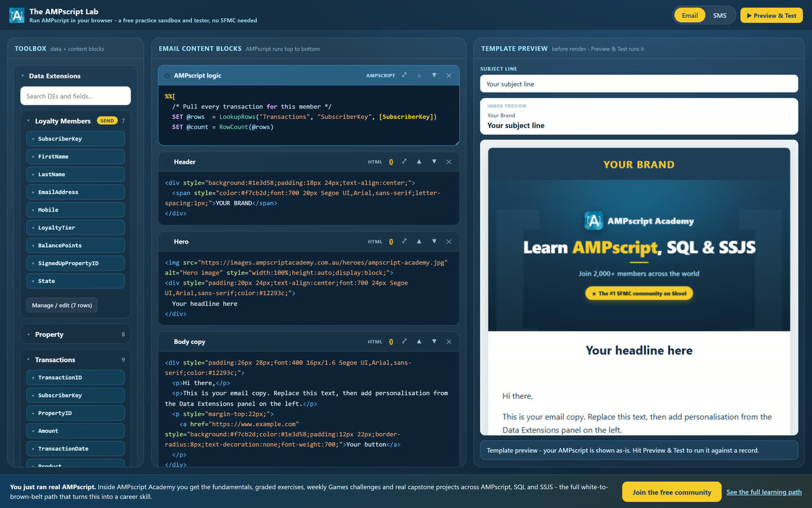Viewport: 812px width, 508px height.
Task: Click the Header block HTML code area
Action: pos(309,198)
